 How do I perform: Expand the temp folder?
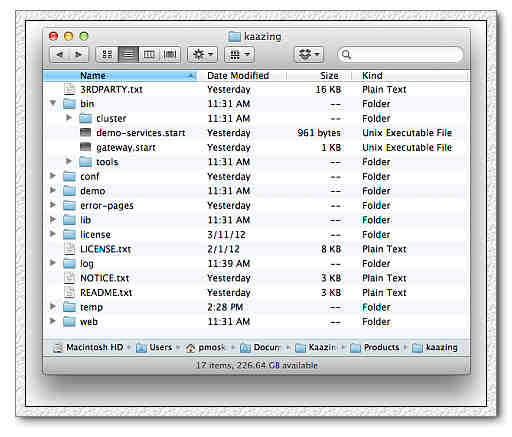(x=53, y=306)
